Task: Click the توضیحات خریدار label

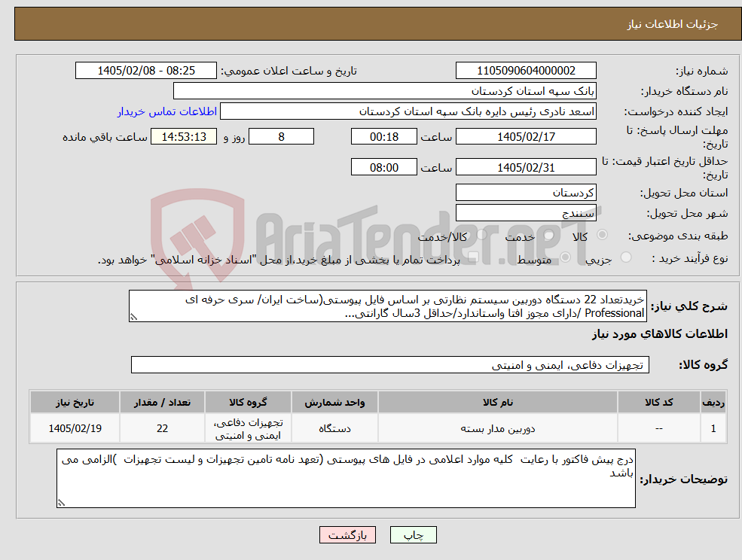Action: (x=684, y=479)
